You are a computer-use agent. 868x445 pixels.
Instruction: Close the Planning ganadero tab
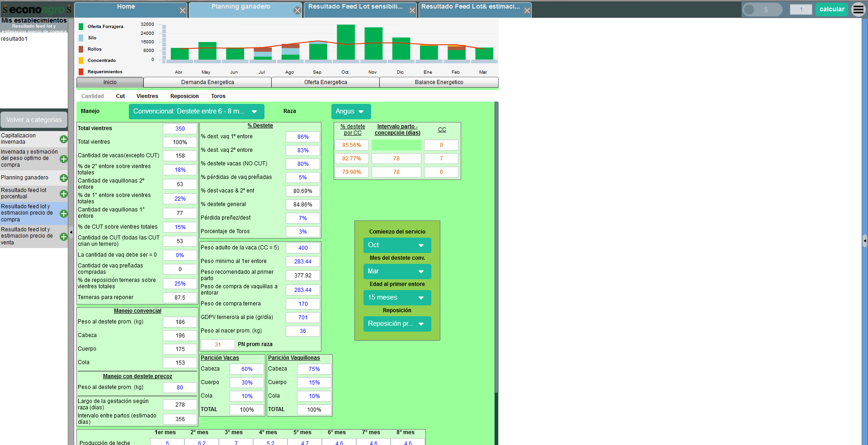297,10
